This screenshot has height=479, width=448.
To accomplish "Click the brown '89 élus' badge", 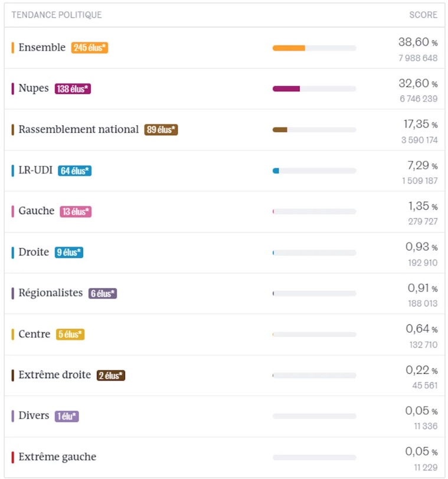I will (x=161, y=130).
